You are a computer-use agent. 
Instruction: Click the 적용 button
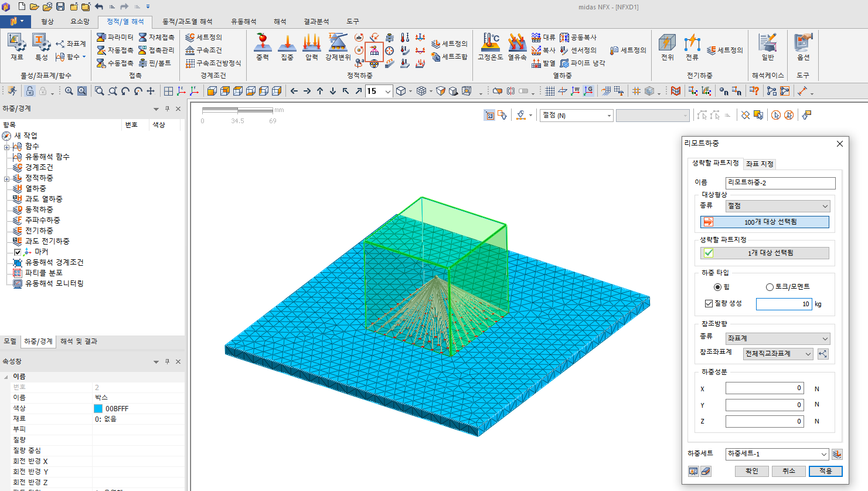coord(825,471)
